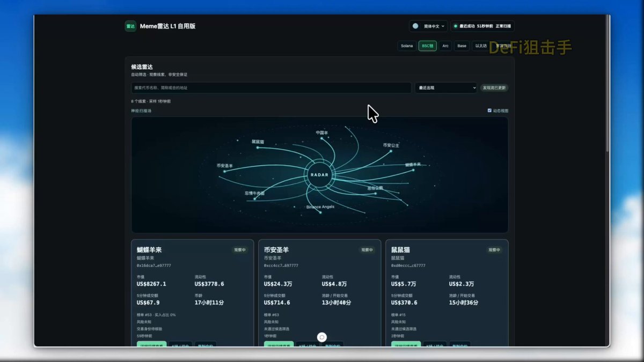Open the 最近出现 sort dropdown

(446, 87)
